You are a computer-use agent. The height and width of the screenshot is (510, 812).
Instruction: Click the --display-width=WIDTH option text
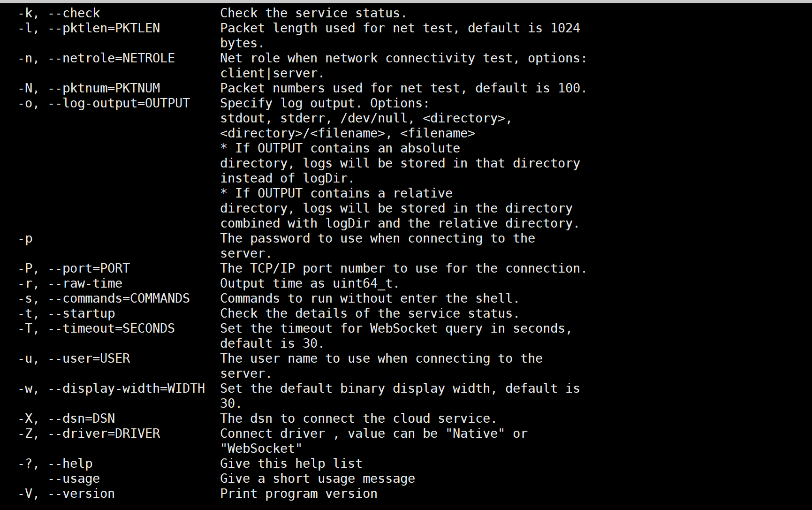[x=127, y=388]
